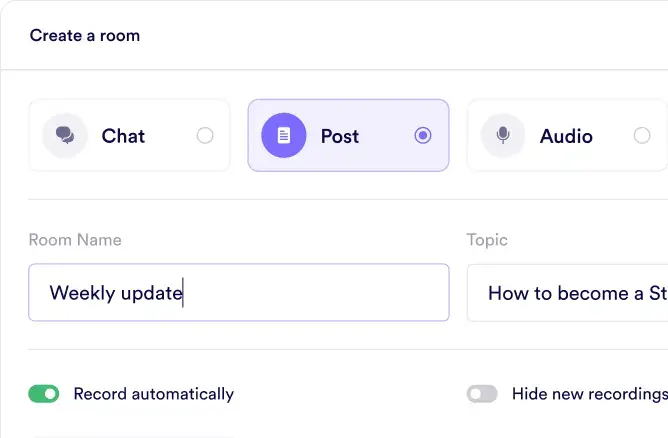Click the "Chat" room type label
Viewport: 668px width, 438px height.
pyautogui.click(x=123, y=136)
